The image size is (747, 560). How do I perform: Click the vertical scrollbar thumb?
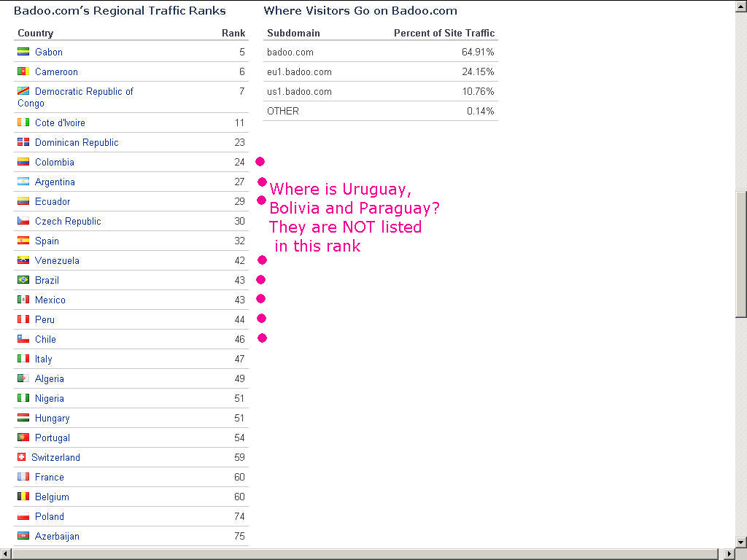click(x=741, y=254)
